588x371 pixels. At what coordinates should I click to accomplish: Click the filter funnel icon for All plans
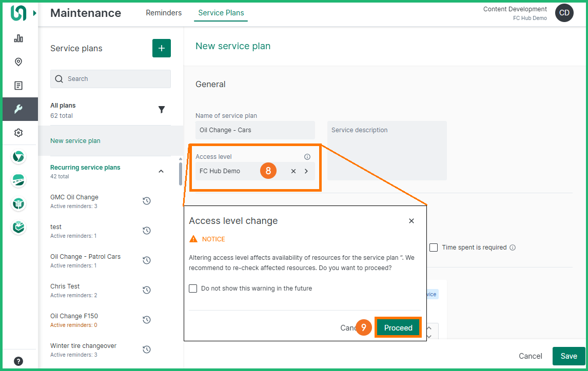162,110
